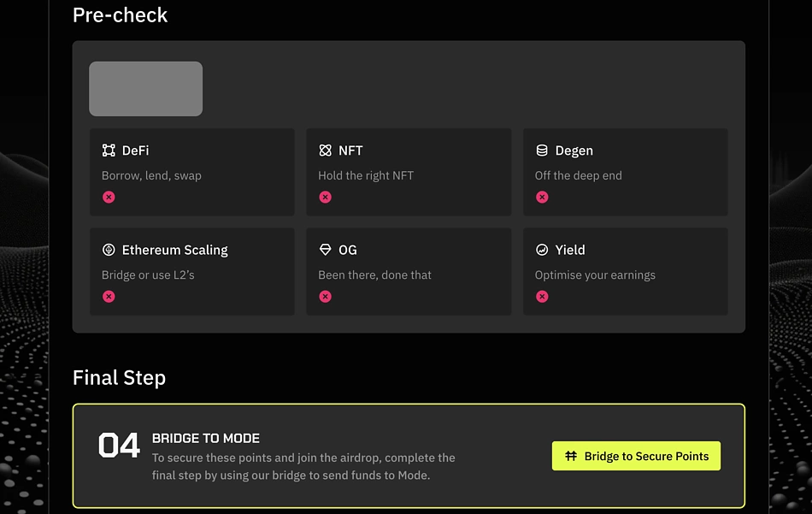Click the bridge icon in the yellow button
Screen dimensions: 812x514
click(x=571, y=456)
